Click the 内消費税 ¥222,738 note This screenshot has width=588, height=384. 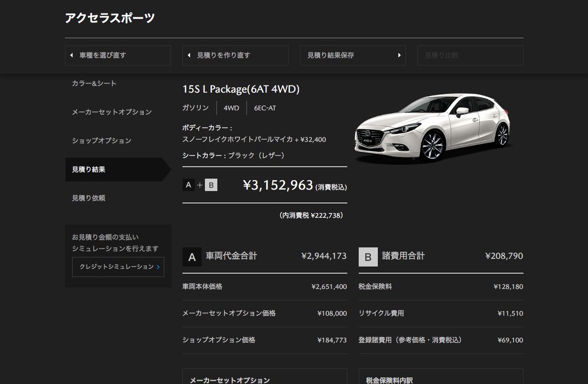[311, 215]
